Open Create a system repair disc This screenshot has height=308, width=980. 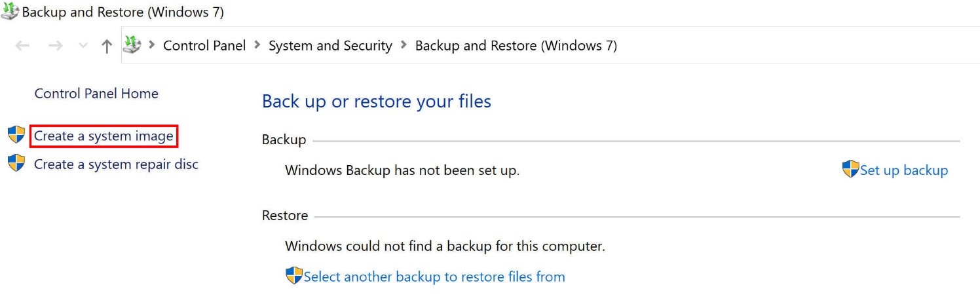click(x=116, y=164)
